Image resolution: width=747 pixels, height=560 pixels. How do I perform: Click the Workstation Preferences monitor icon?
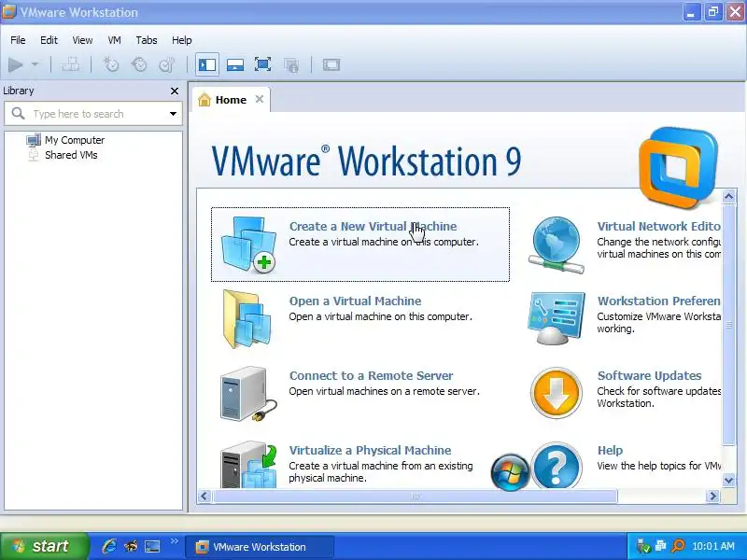(x=556, y=318)
